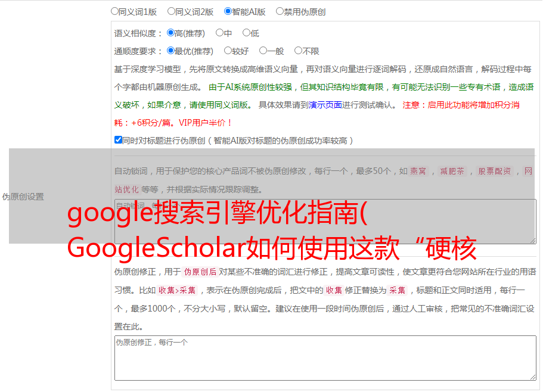Click the 伪原创设置 section label
The width and height of the screenshot is (543, 392).
tap(23, 197)
